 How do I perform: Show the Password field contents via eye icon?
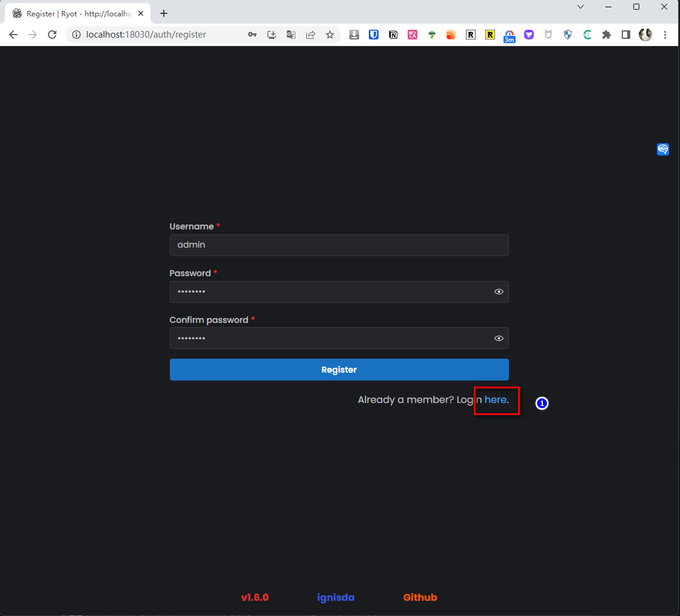pos(499,292)
